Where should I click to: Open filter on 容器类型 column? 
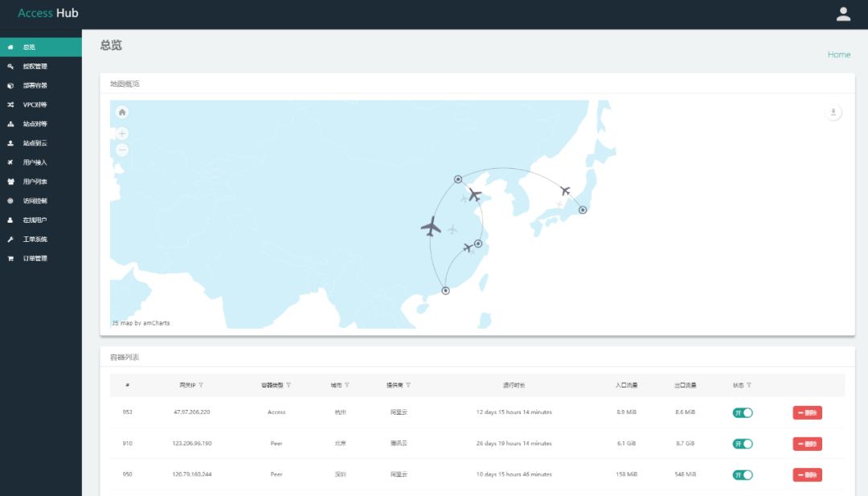click(289, 385)
